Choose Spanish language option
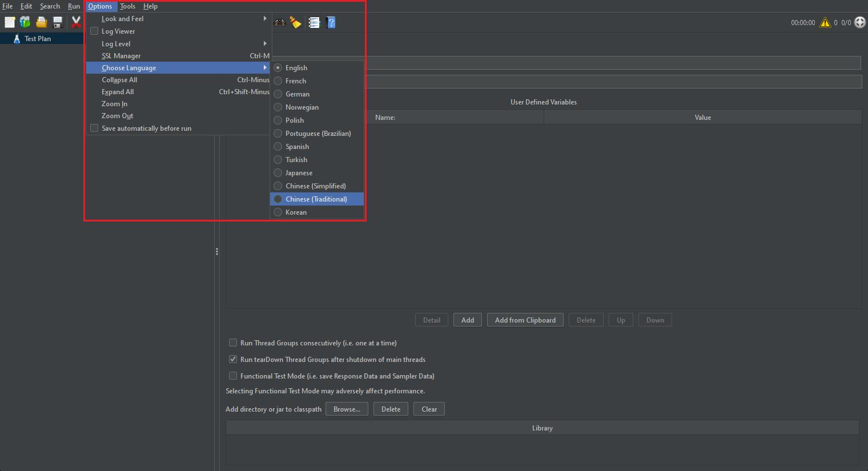This screenshot has height=471, width=868. (x=317, y=146)
